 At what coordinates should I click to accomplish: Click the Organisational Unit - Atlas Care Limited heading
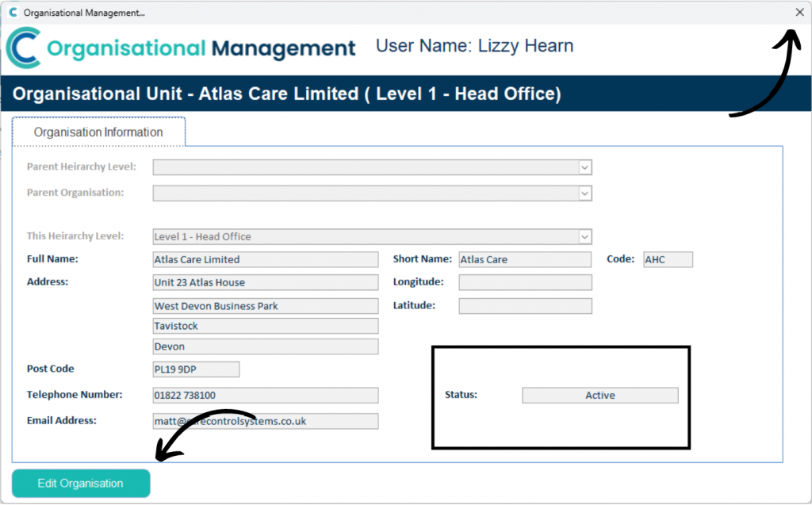[x=286, y=94]
